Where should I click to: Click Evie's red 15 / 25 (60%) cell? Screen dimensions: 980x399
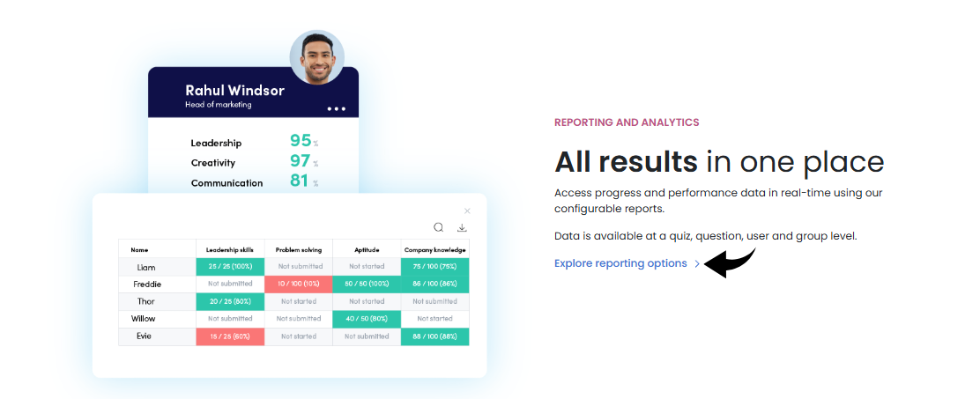pos(230,336)
